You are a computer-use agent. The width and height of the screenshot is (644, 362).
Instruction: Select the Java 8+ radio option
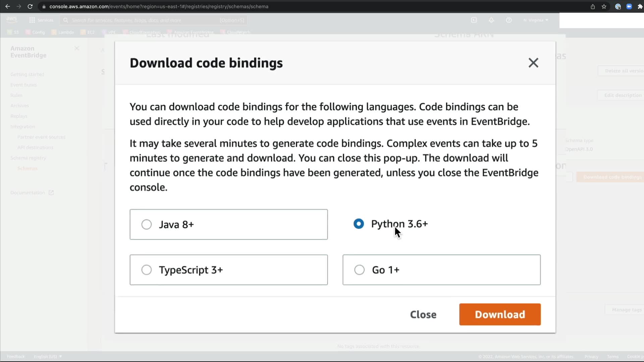[147, 224]
